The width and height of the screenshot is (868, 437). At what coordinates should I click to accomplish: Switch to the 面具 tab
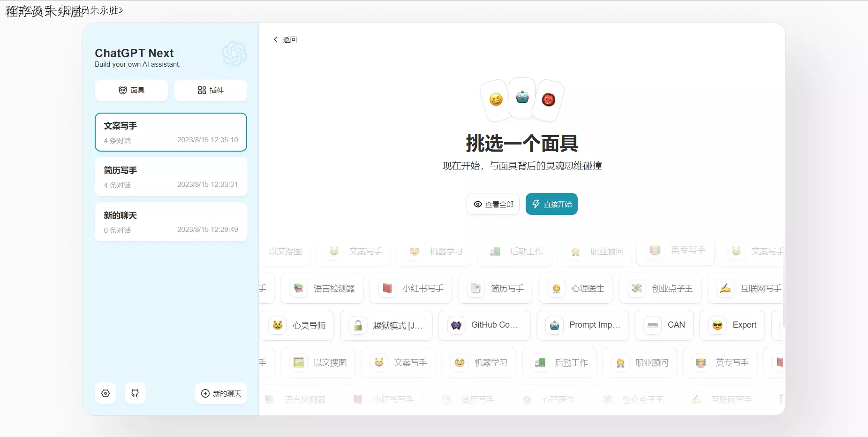click(131, 90)
